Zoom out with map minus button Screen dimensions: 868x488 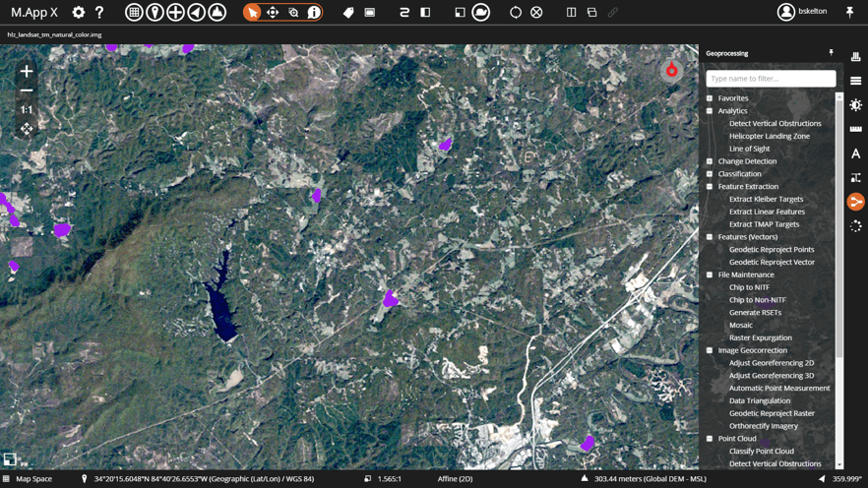point(26,91)
